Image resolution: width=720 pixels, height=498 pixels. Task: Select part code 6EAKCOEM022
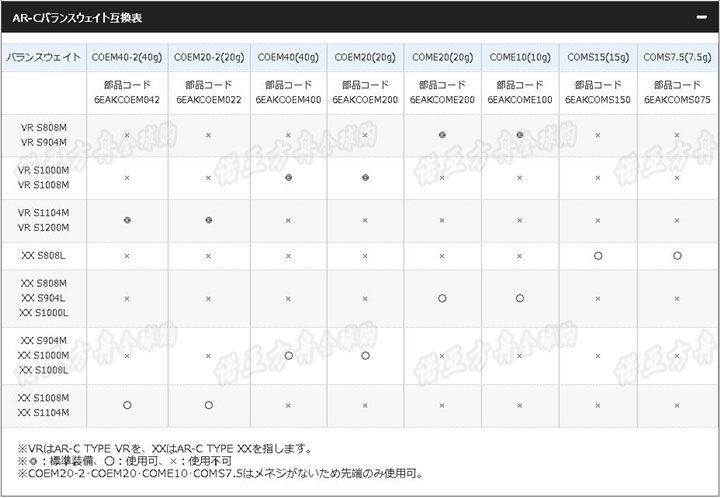point(209,100)
